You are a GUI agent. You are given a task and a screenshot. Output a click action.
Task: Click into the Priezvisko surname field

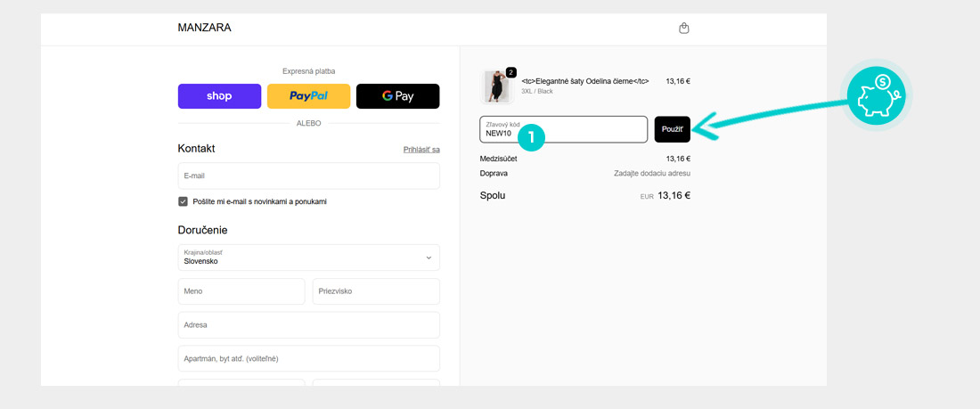tap(375, 291)
